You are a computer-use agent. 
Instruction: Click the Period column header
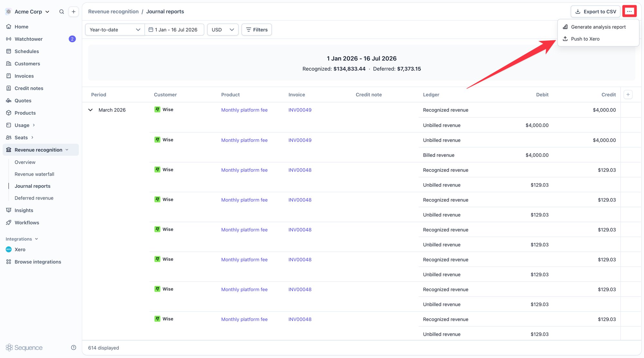99,95
